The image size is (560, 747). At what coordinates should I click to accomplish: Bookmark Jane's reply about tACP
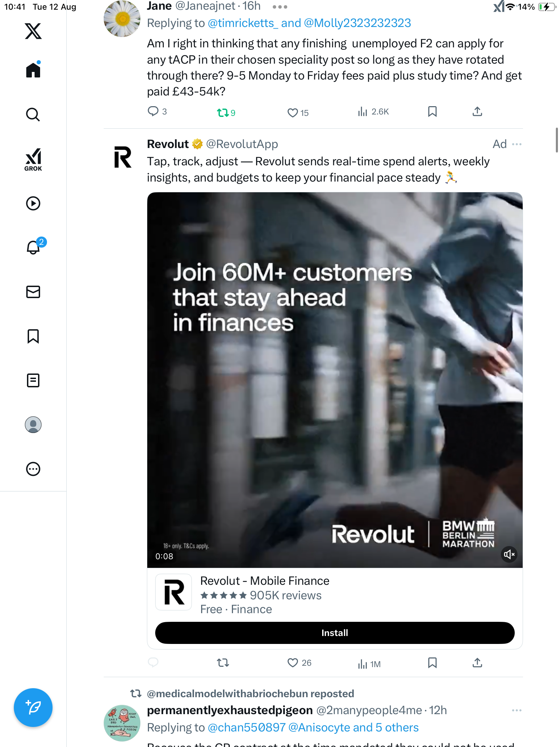point(432,112)
